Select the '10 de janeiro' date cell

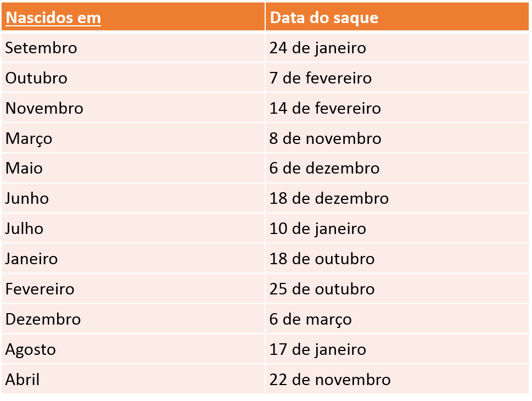click(x=317, y=229)
